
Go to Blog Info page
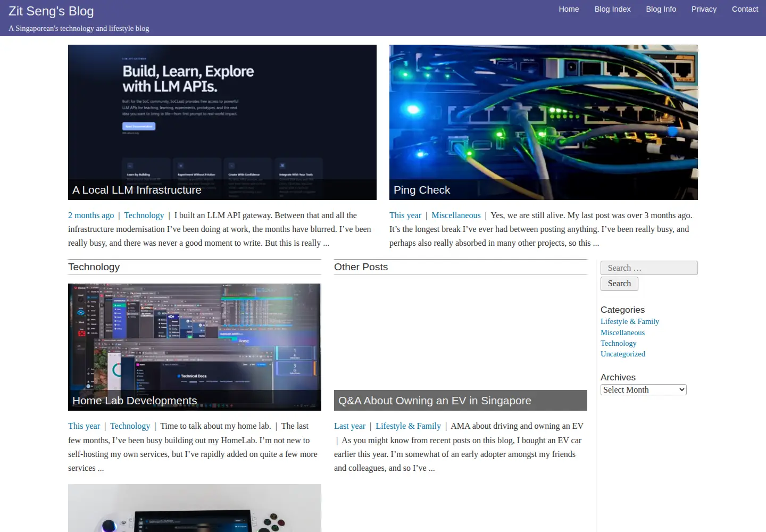point(661,9)
